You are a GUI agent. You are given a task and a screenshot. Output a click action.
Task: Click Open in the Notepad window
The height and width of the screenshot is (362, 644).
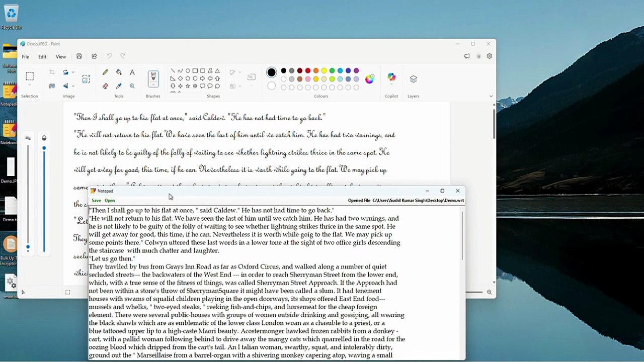(110, 201)
